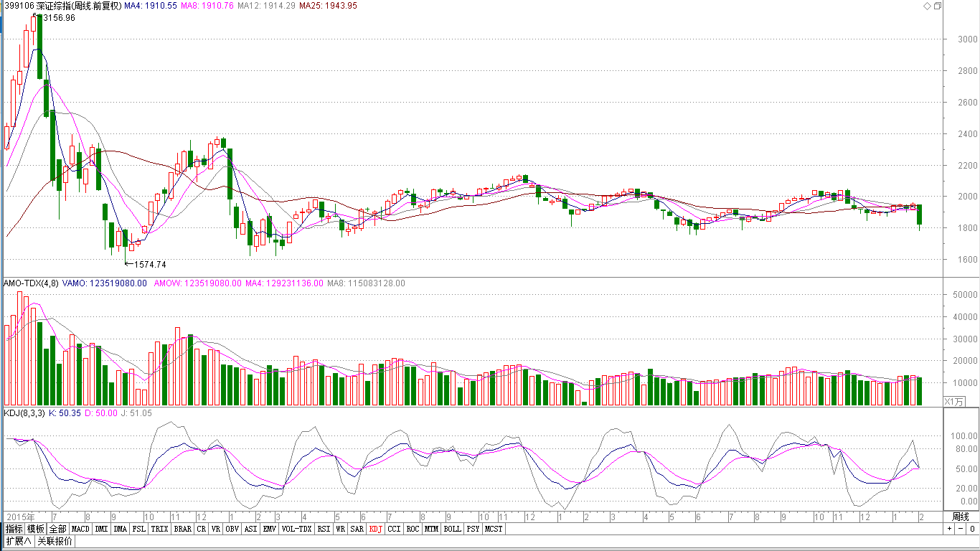
Task: Click the MA25: 1943.95 label
Action: (x=328, y=6)
